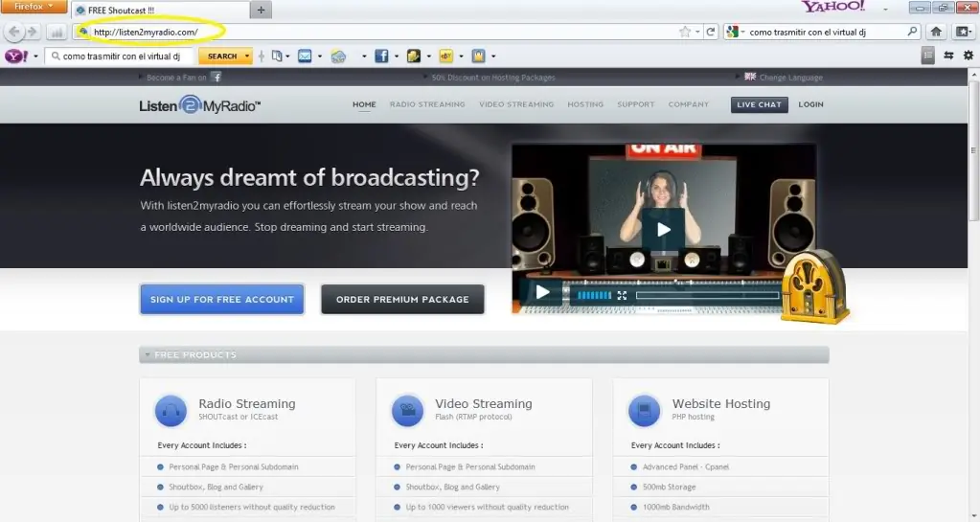Open the bookmarks menu button

point(963,32)
